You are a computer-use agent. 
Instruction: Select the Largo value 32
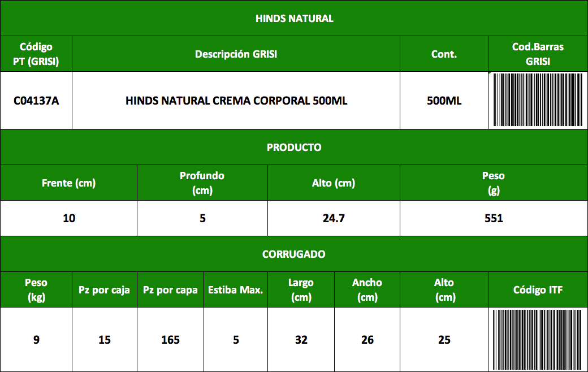[301, 340]
